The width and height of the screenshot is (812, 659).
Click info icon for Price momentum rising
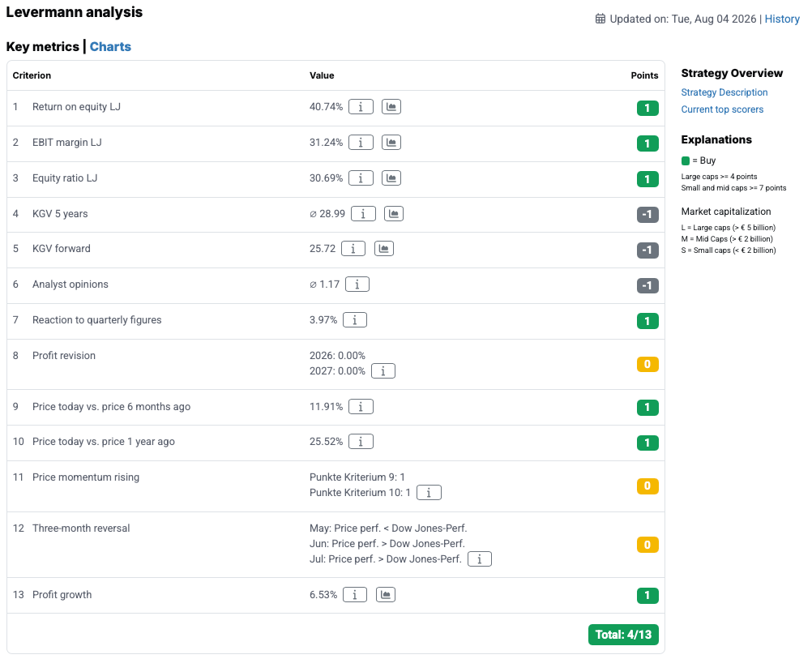coord(429,493)
